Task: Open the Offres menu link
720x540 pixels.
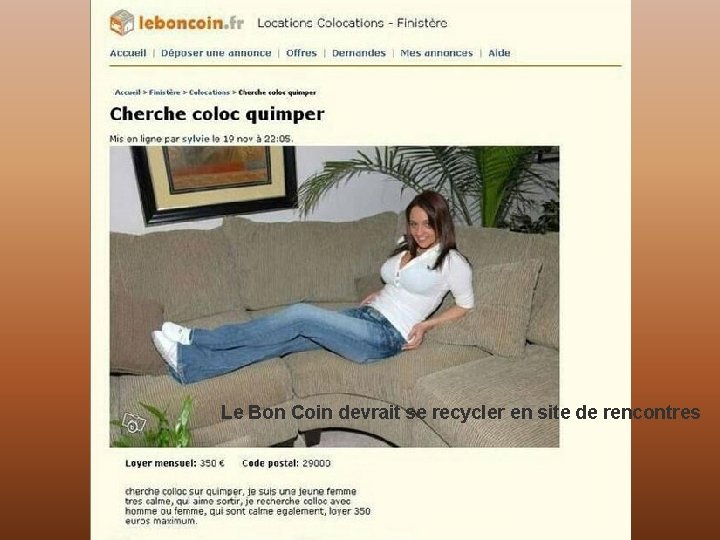Action: point(301,53)
